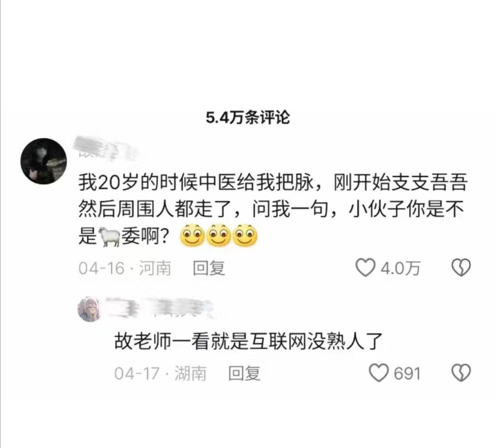Dislike the first comment via broken heart
This screenshot has height=448, width=496.
(x=461, y=268)
